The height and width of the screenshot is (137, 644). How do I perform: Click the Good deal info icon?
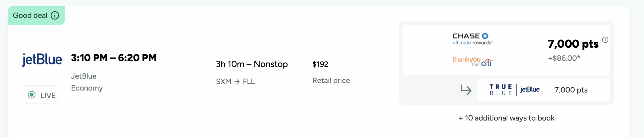tap(55, 16)
